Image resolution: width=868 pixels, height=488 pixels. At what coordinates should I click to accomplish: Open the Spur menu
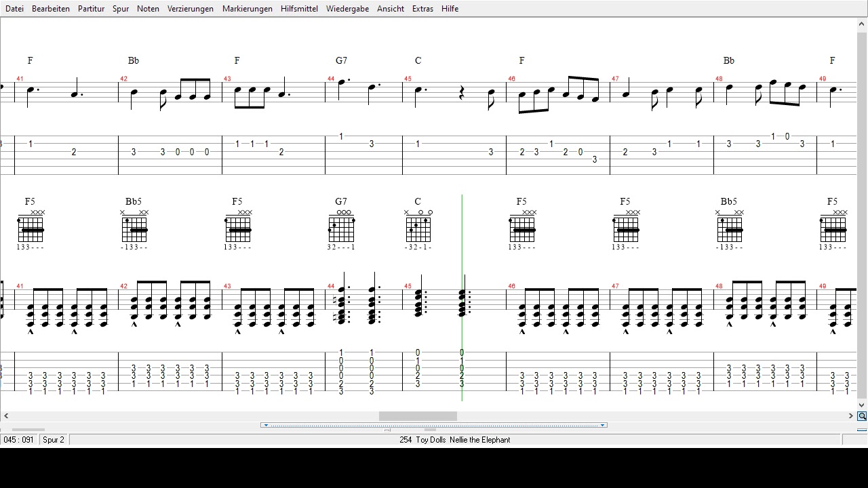click(x=121, y=9)
